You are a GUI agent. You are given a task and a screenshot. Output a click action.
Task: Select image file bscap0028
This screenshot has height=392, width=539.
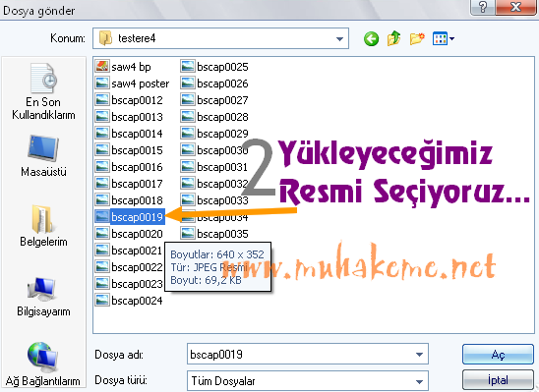coord(214,117)
